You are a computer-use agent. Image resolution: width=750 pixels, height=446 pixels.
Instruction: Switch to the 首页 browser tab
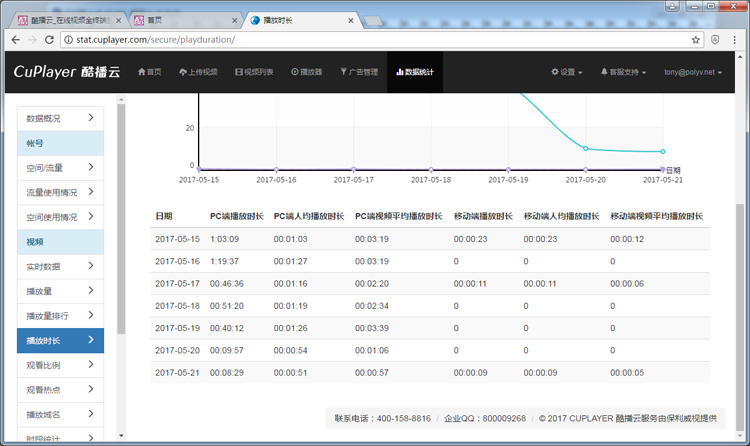181,18
